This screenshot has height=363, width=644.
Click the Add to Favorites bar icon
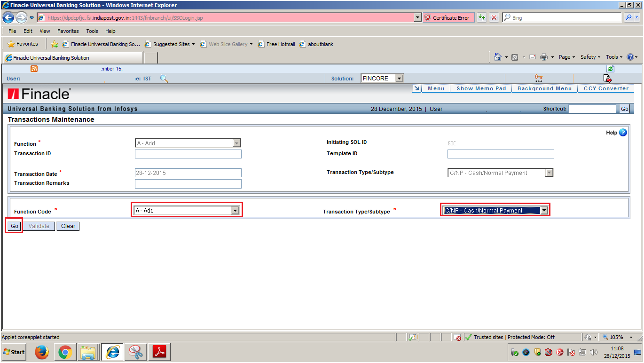click(55, 44)
